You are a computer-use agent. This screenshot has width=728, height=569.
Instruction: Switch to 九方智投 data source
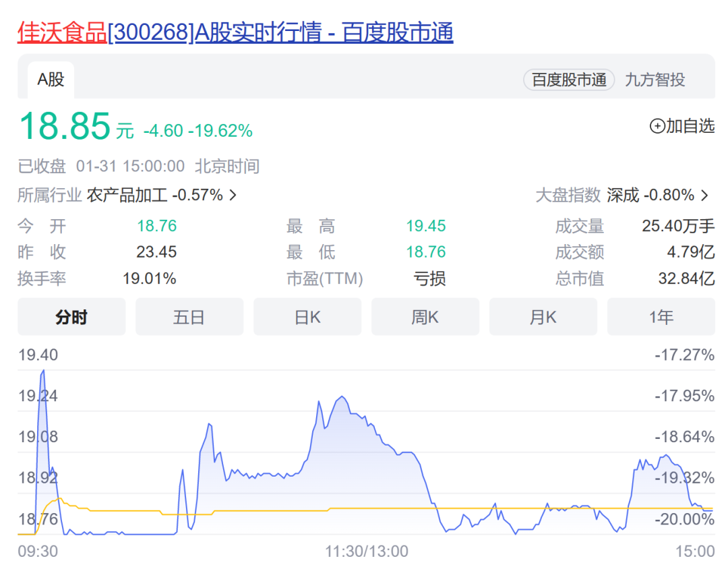coord(655,80)
